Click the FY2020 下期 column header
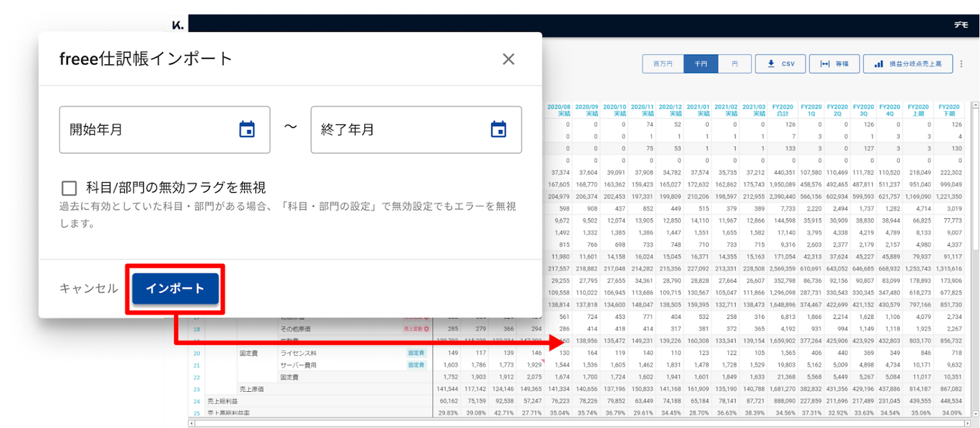The image size is (980, 428). click(949, 110)
